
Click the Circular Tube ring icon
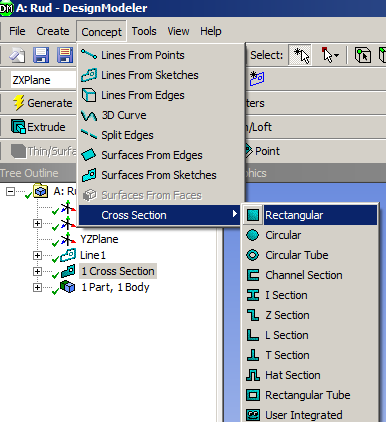tap(252, 255)
